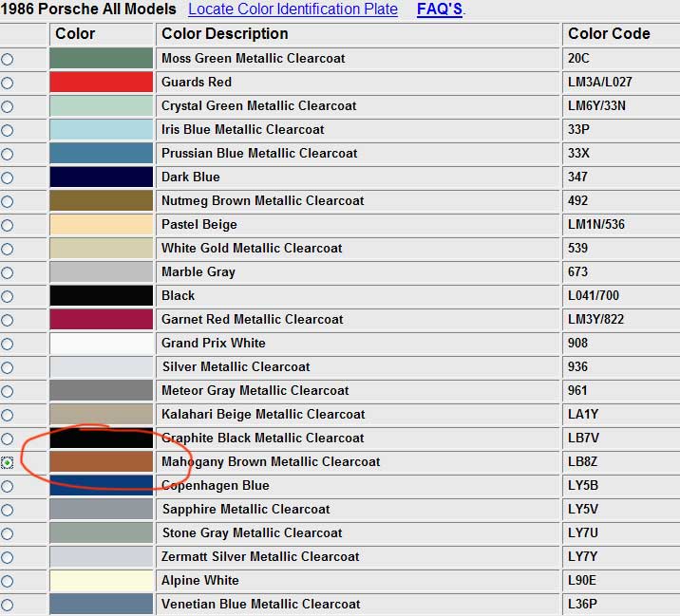This screenshot has width=680, height=616.
Task: Pick the Marble Gray radio button
Action: 7,272
